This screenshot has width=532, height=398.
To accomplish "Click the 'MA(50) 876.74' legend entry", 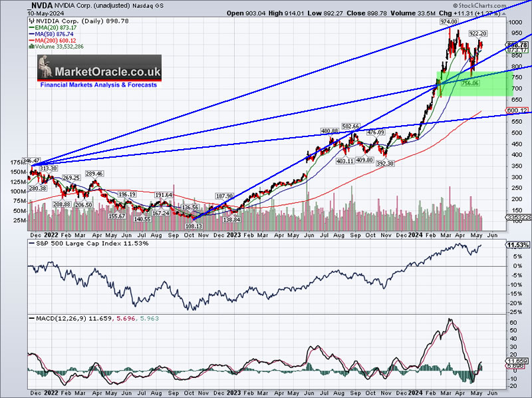I will (x=53, y=34).
